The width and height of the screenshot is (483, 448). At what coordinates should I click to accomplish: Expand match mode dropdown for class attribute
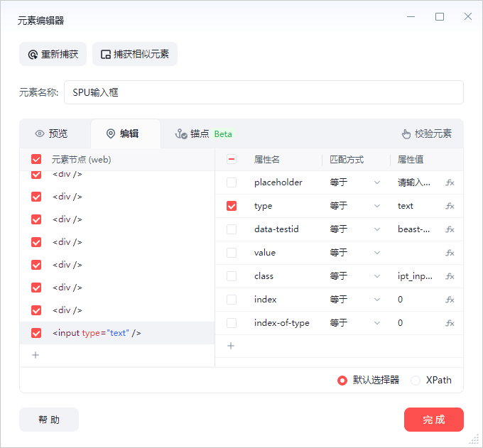pyautogui.click(x=355, y=276)
